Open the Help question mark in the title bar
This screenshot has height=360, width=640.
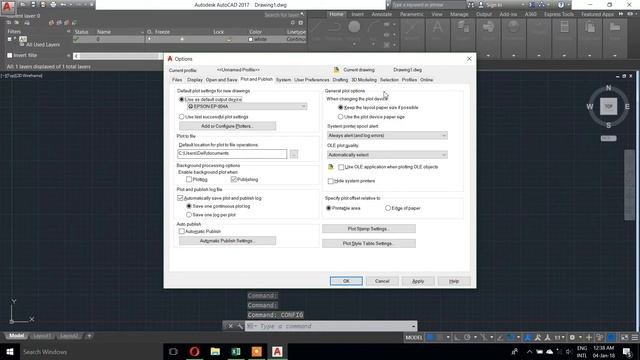pos(561,5)
